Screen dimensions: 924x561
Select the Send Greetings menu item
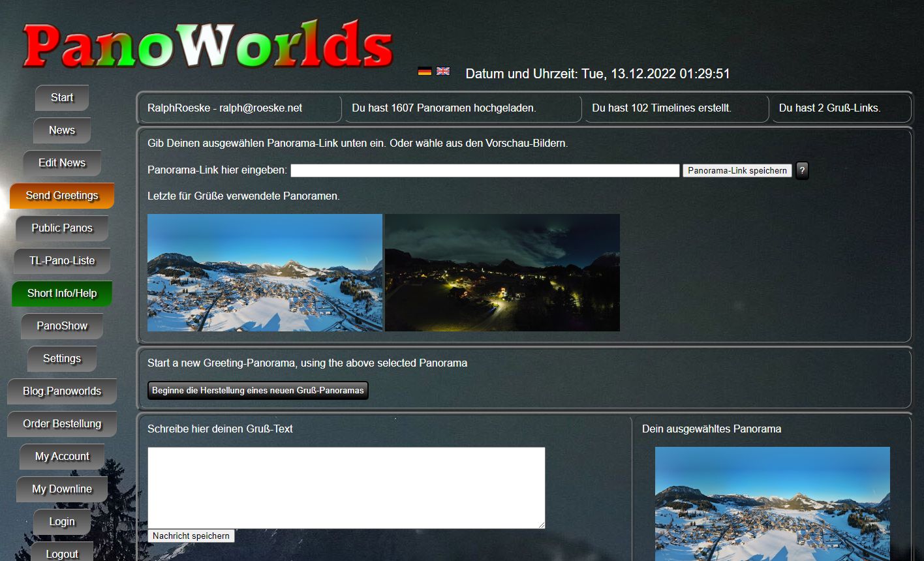pyautogui.click(x=62, y=196)
